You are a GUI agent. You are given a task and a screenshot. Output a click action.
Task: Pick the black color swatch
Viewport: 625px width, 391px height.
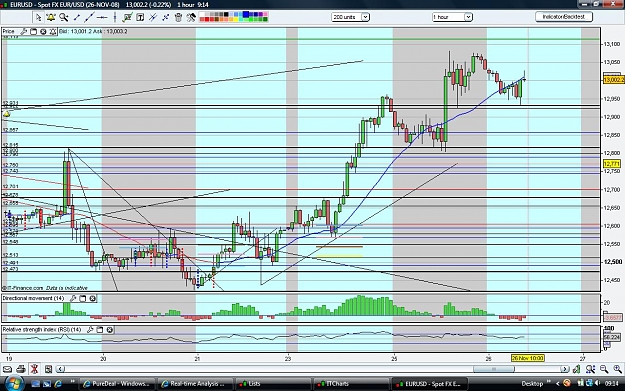click(226, 14)
